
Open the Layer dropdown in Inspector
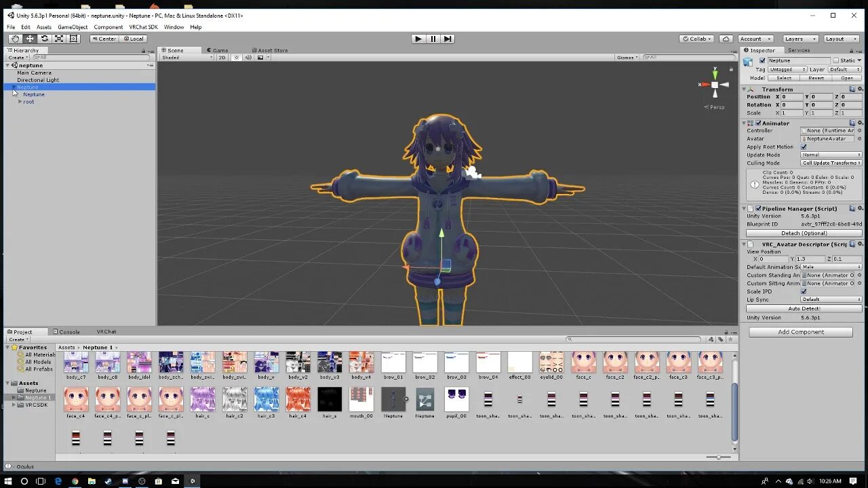(845, 69)
